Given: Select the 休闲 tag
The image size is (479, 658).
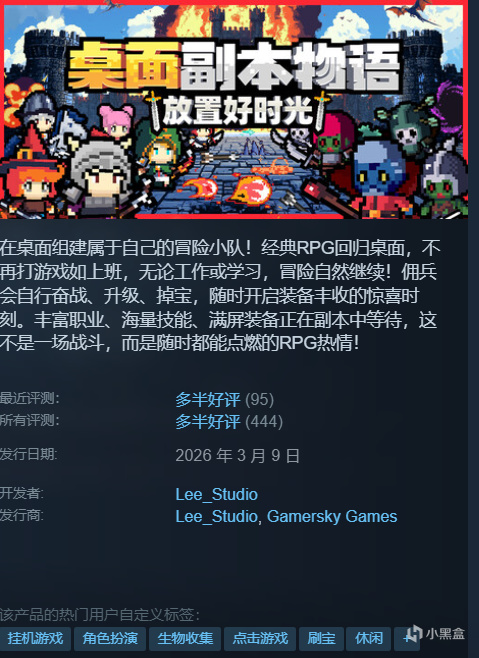Looking at the screenshot, I should [x=369, y=639].
